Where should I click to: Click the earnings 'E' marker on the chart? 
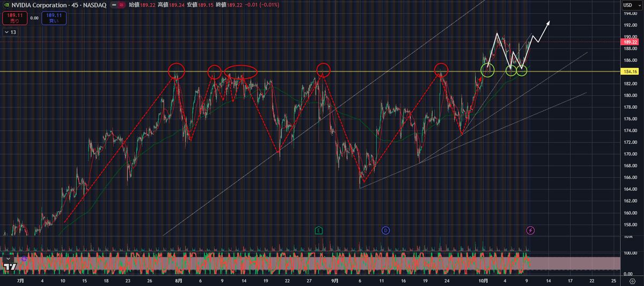click(x=318, y=231)
